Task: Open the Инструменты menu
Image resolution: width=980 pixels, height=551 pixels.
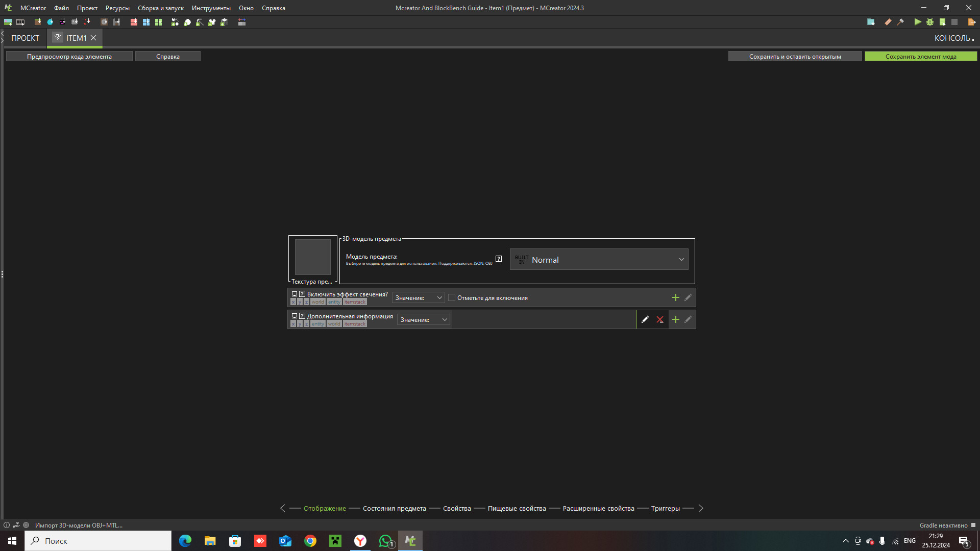Action: 211,8
